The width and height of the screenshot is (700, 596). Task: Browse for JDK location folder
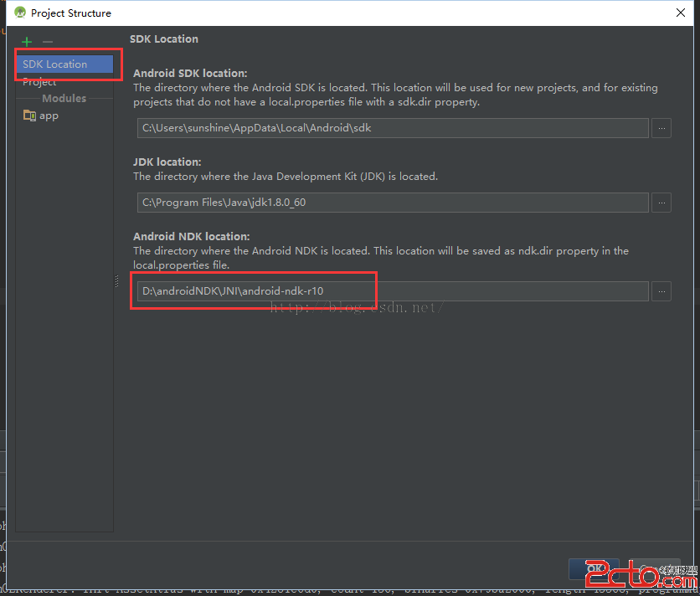click(x=661, y=203)
